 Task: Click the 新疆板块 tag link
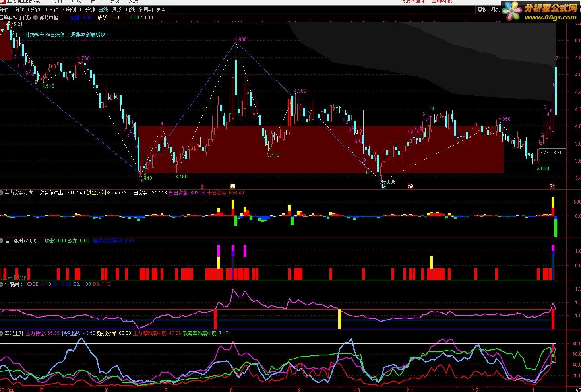point(96,35)
